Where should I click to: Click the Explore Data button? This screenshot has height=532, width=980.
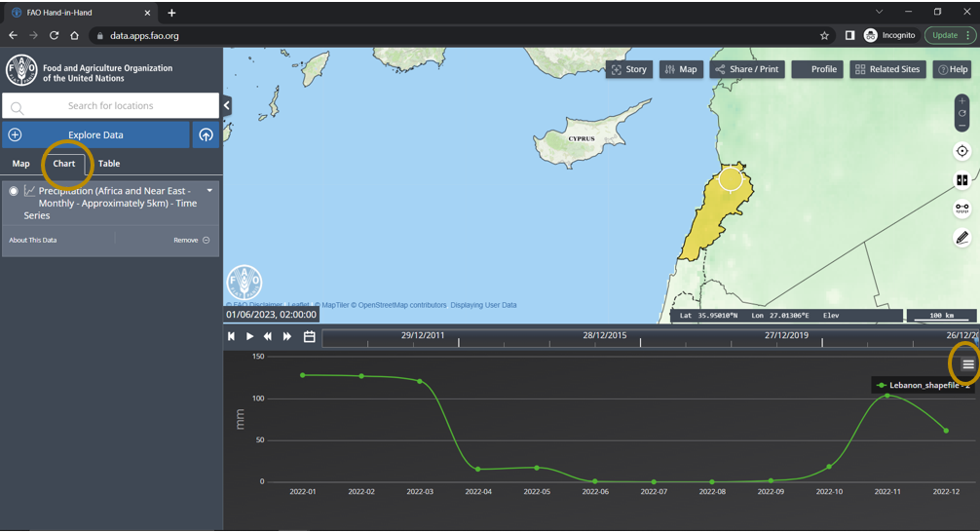(95, 135)
